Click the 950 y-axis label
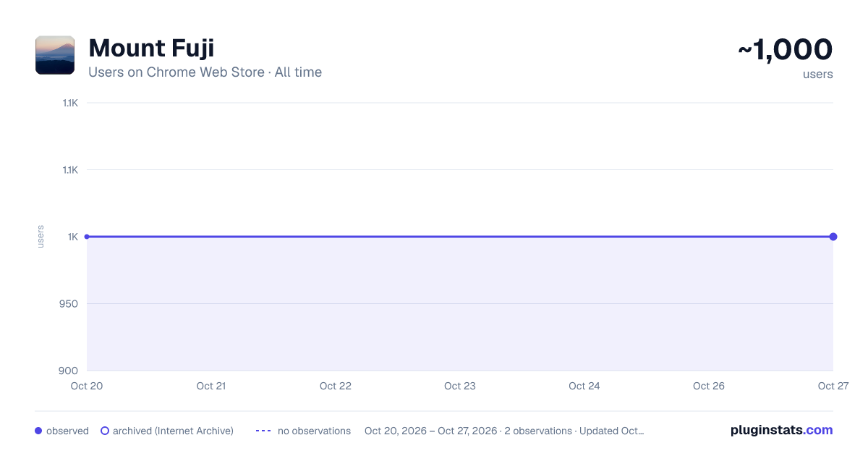The width and height of the screenshot is (868, 456). [x=69, y=303]
